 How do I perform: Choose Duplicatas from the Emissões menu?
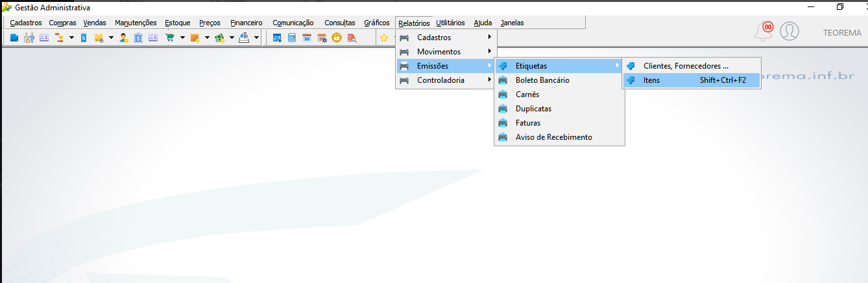point(559,109)
